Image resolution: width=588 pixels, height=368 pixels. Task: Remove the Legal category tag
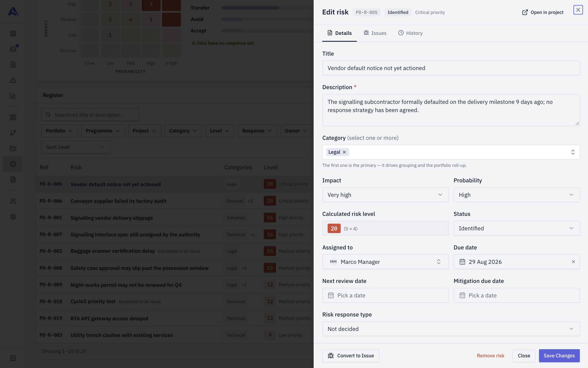[344, 152]
